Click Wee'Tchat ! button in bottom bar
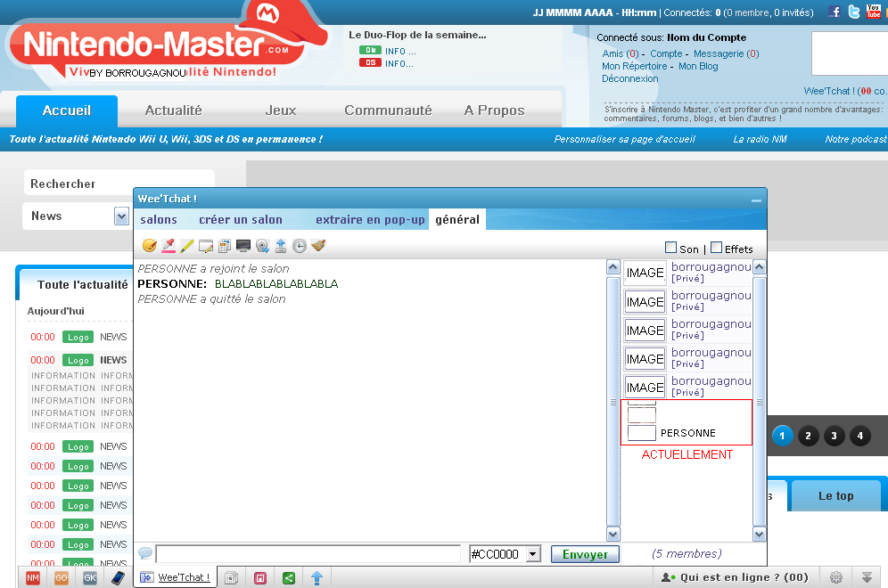 pyautogui.click(x=176, y=577)
